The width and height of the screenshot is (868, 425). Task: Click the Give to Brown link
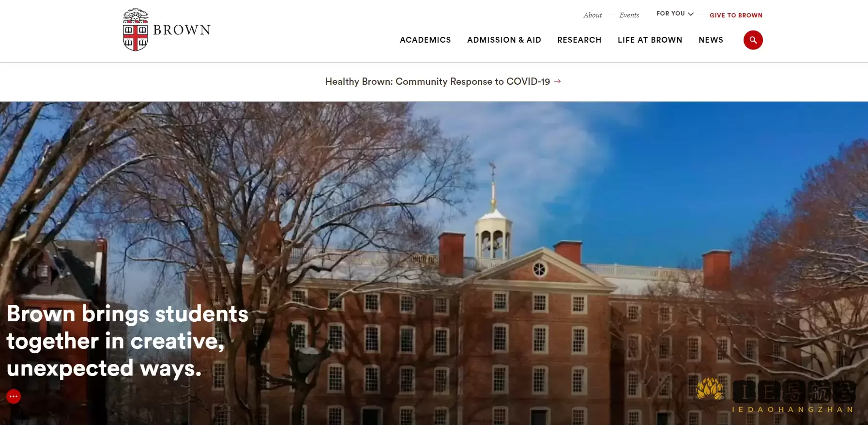point(736,15)
